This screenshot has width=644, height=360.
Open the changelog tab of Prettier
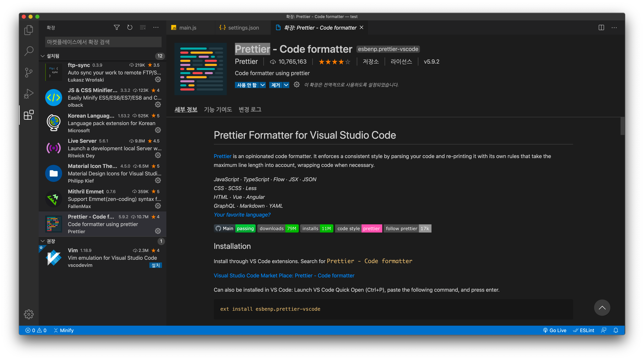[x=250, y=109]
